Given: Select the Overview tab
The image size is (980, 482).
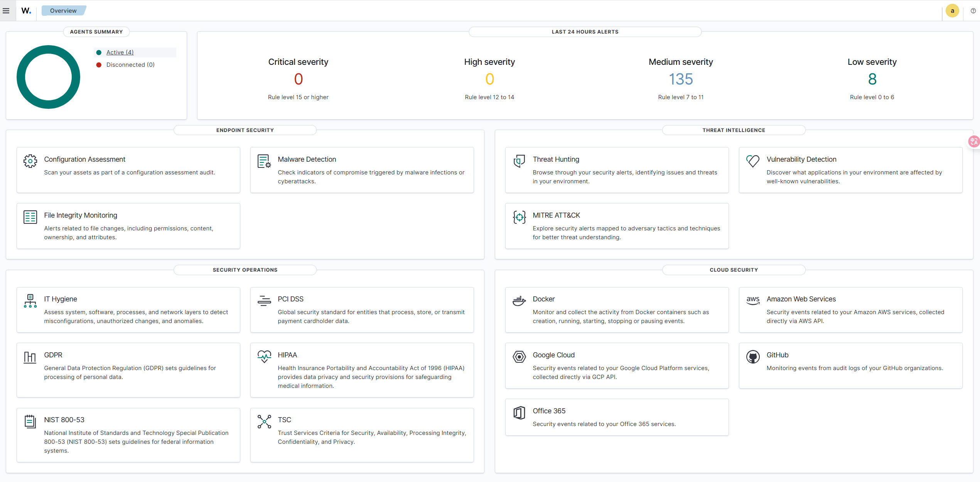Looking at the screenshot, I should coord(63,10).
